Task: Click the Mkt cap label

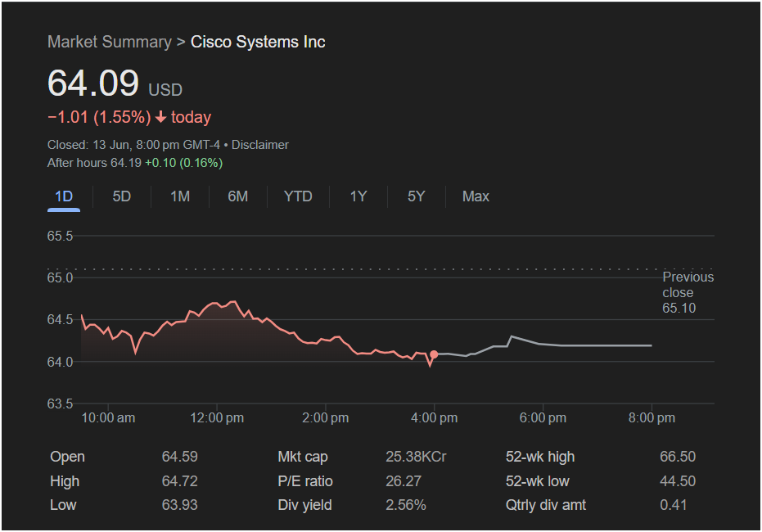Action: pos(303,457)
